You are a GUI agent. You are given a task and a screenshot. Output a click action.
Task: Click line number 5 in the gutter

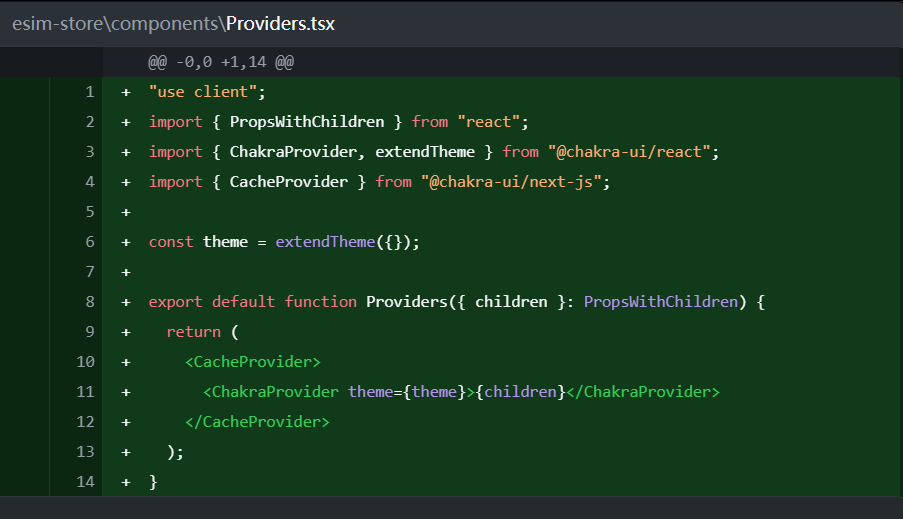coord(89,212)
